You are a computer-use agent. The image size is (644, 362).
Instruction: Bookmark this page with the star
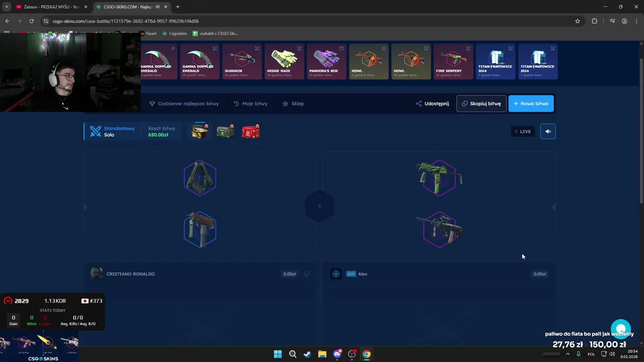(x=578, y=21)
